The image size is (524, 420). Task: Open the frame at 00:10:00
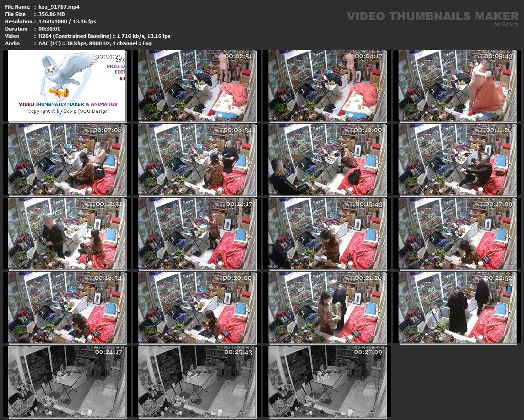click(327, 160)
